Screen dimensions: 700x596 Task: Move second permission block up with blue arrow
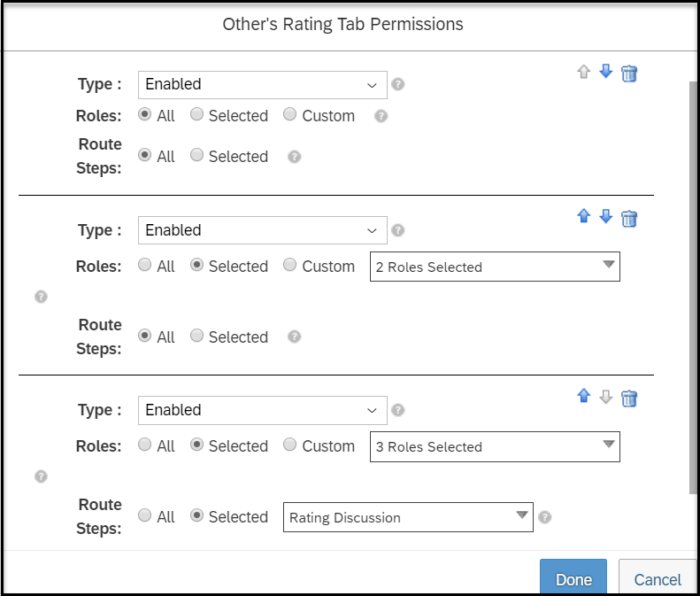coord(583,216)
